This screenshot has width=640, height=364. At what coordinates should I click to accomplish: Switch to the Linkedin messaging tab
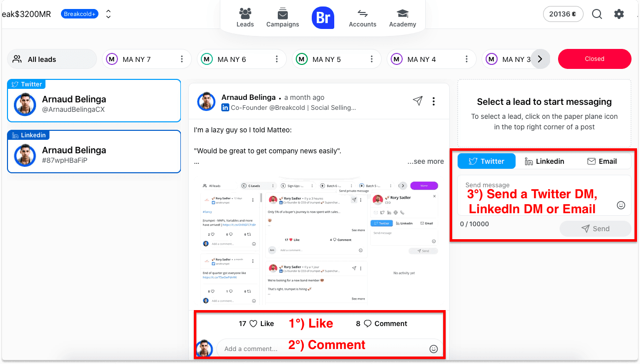point(546,161)
